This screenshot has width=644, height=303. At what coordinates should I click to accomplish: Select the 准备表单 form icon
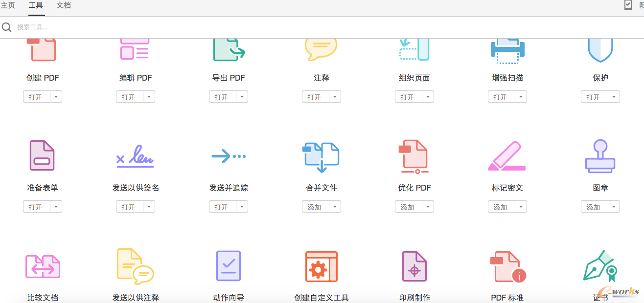[x=42, y=155]
